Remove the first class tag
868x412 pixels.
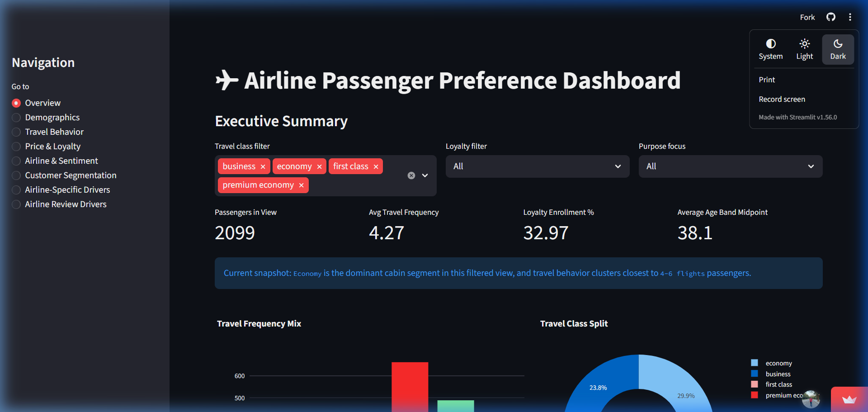click(376, 166)
